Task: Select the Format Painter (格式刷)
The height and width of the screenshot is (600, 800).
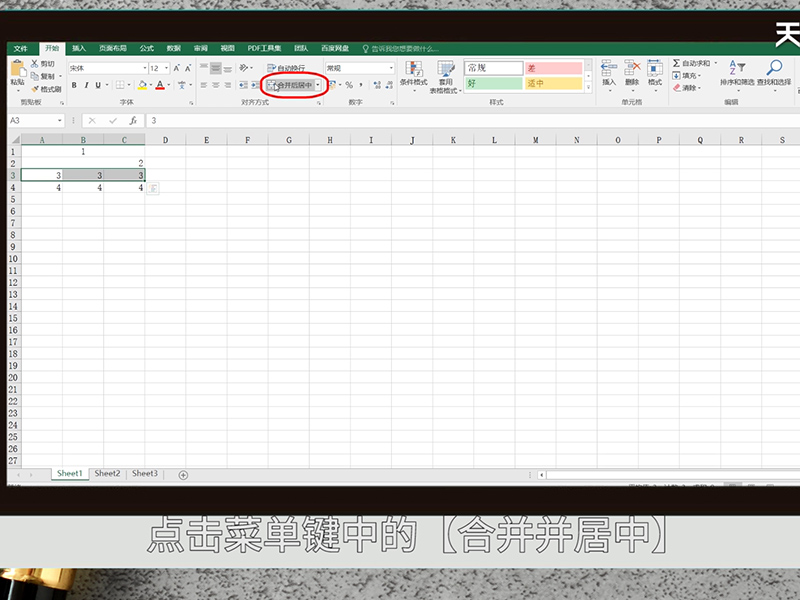Action: pos(46,89)
